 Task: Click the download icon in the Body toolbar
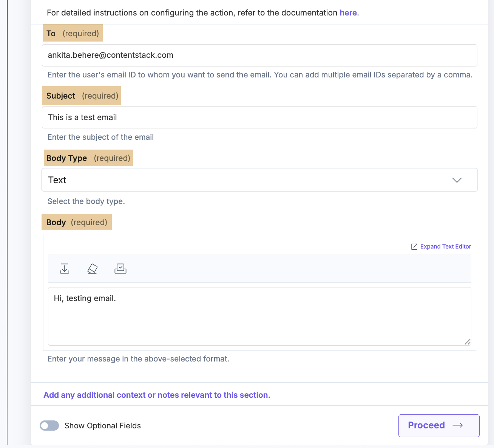[x=65, y=269]
